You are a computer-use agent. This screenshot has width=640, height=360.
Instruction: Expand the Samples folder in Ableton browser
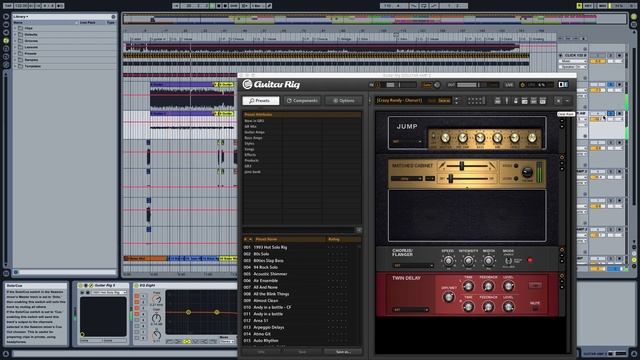(16, 60)
